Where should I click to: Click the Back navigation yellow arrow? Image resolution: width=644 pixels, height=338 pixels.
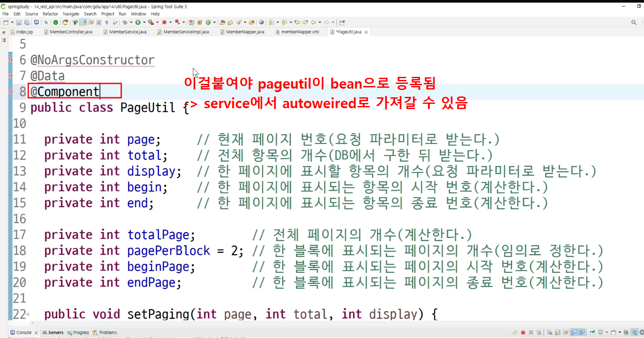tap(313, 22)
